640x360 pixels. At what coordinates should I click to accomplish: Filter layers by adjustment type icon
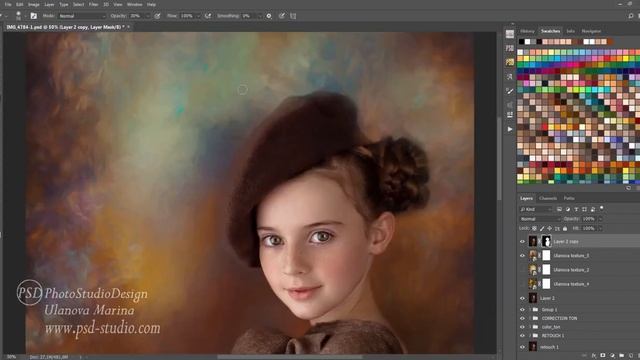pos(568,209)
